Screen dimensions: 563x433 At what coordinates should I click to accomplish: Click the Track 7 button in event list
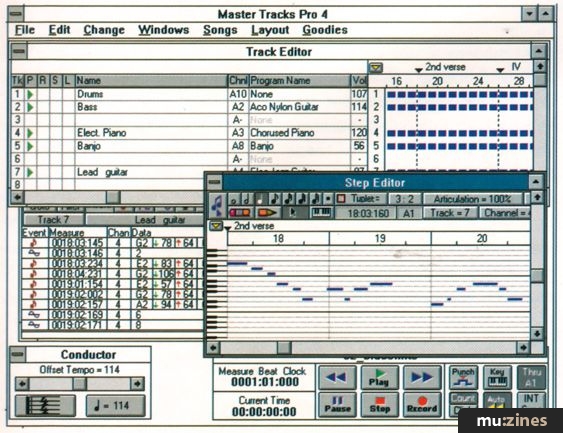(53, 220)
